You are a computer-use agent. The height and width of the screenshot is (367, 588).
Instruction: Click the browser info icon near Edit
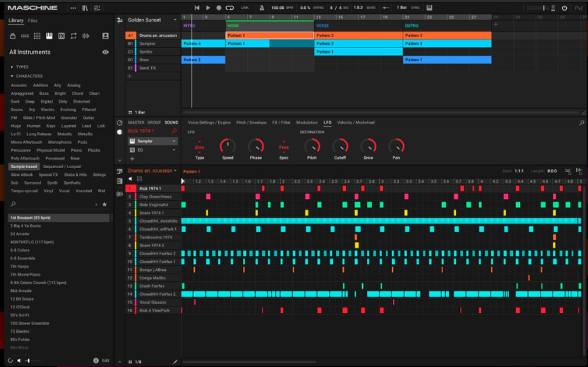96,361
